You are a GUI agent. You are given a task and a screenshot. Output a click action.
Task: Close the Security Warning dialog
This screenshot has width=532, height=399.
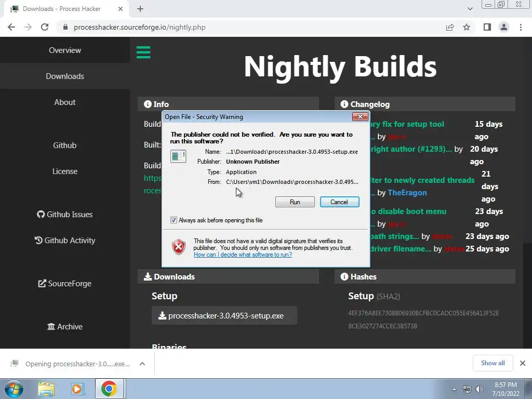coord(360,117)
